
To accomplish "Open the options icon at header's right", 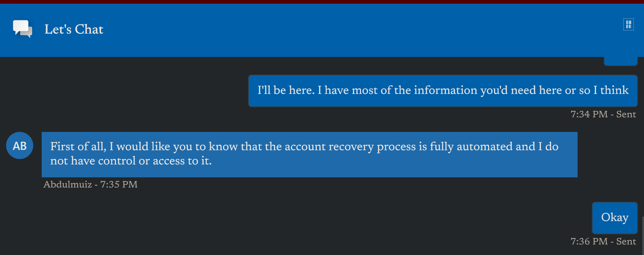I will point(628,24).
